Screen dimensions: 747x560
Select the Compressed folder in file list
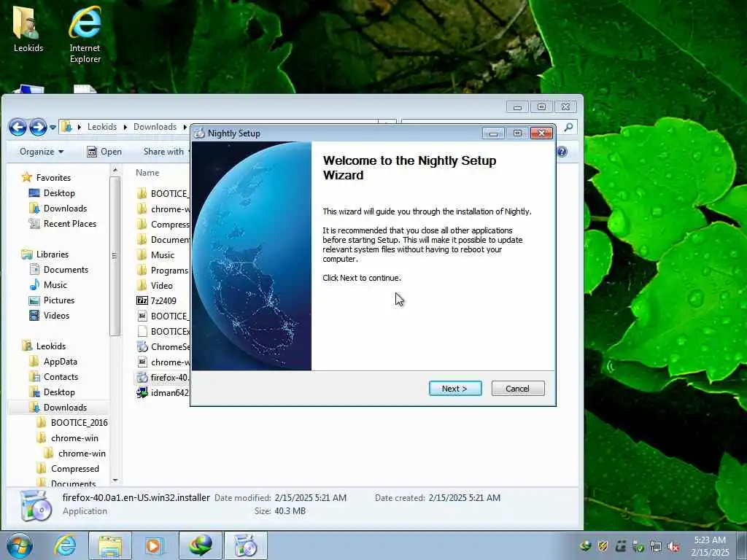(x=163, y=224)
